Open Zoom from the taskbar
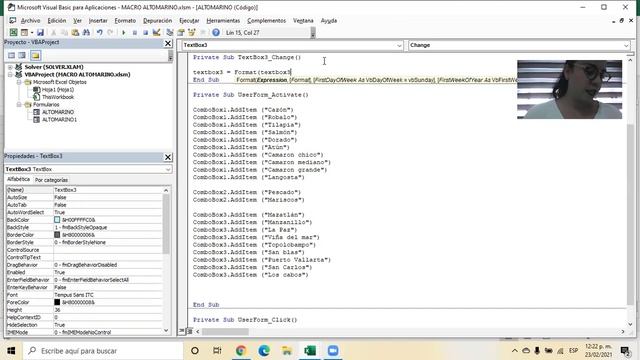The height and width of the screenshot is (360, 640). [333, 351]
